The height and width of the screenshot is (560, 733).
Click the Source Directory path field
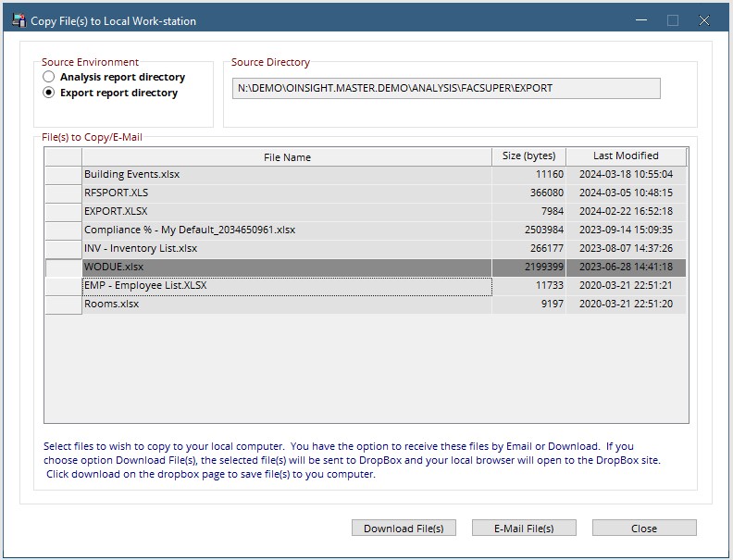click(446, 88)
